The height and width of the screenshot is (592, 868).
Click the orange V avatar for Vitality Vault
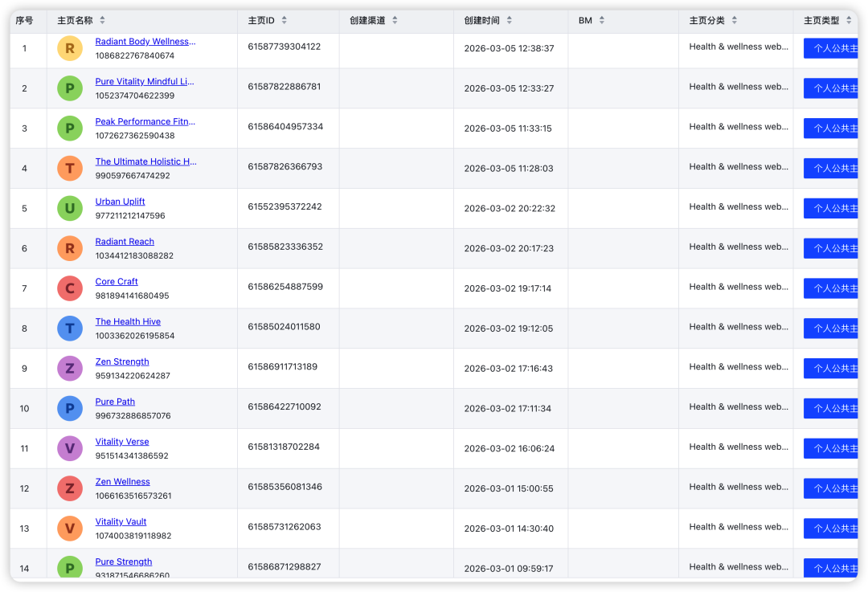click(70, 529)
